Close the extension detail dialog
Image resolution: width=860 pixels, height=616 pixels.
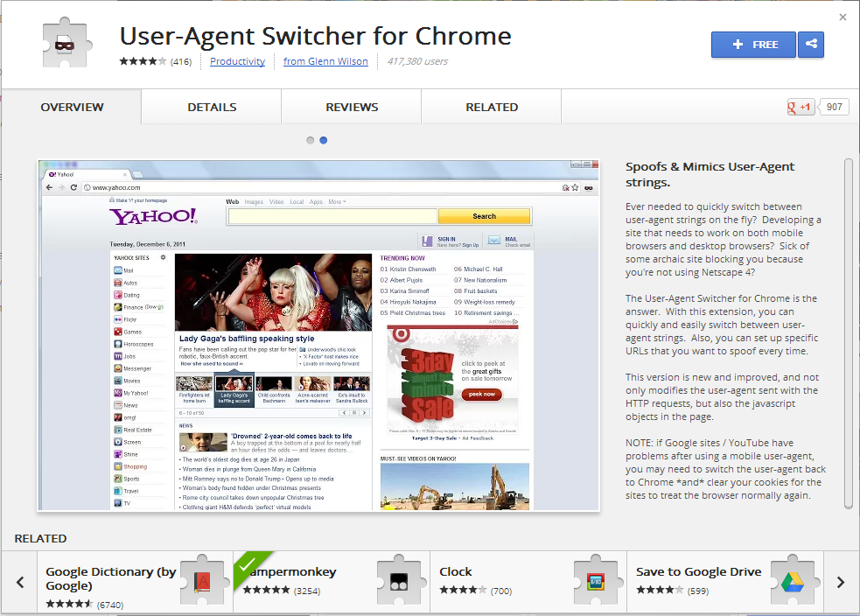843,17
